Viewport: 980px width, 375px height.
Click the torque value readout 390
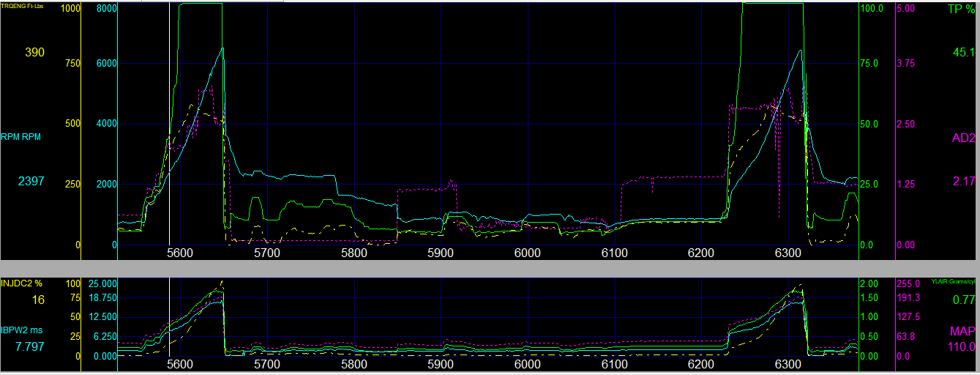coord(34,53)
